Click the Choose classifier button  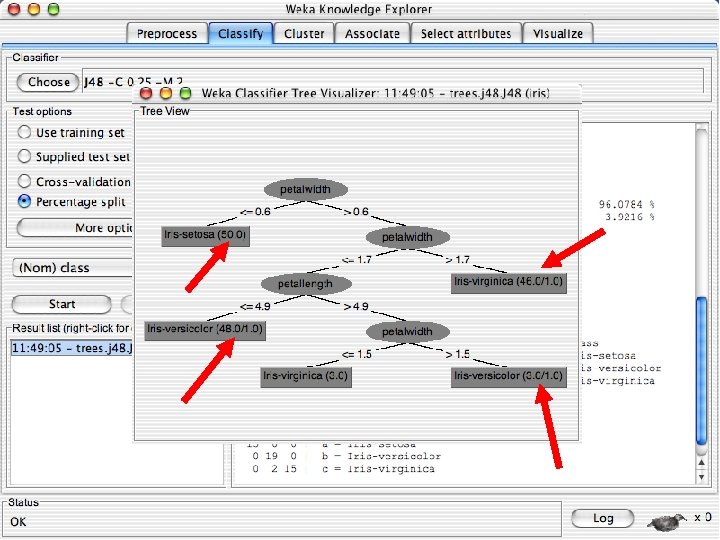(x=48, y=82)
